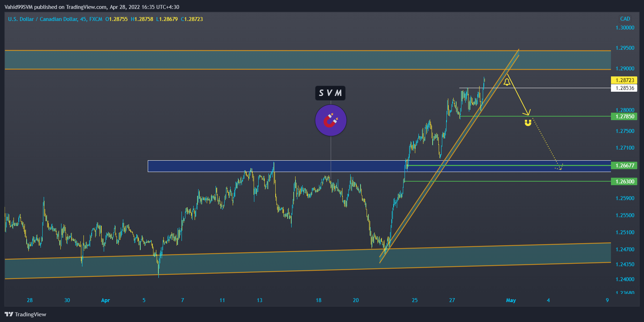This screenshot has width=644, height=322.
Task: Click the open value O1.28755
Action: tap(117, 19)
